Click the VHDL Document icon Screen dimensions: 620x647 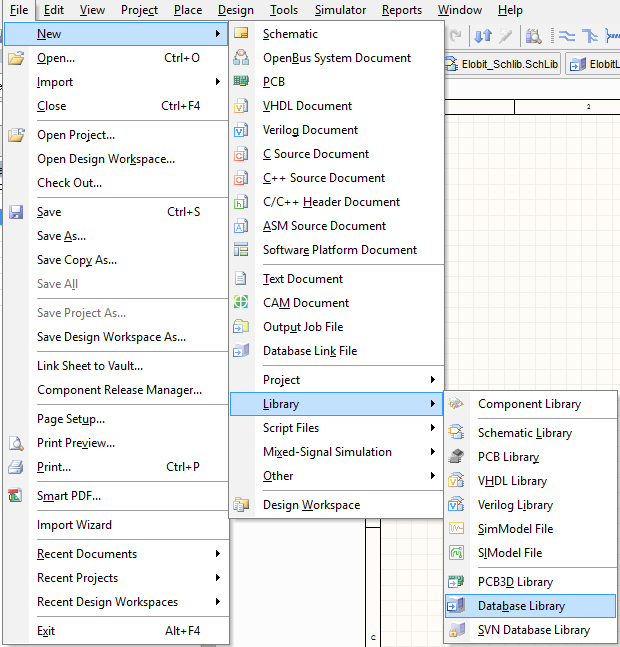point(241,106)
